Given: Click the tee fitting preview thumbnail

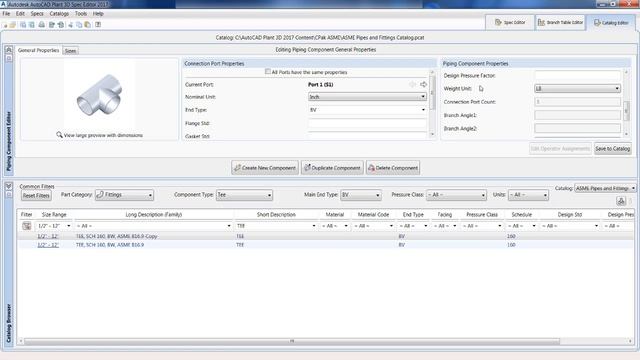Looking at the screenshot, I should click(x=99, y=95).
